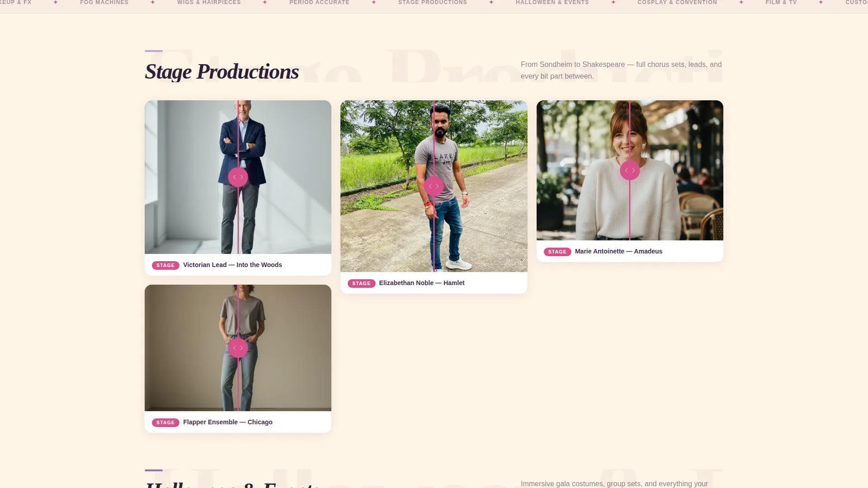Screen dimensions: 868x488
Task: Click HALLOWEEN & EVENTS in the ticker
Action: tap(552, 3)
